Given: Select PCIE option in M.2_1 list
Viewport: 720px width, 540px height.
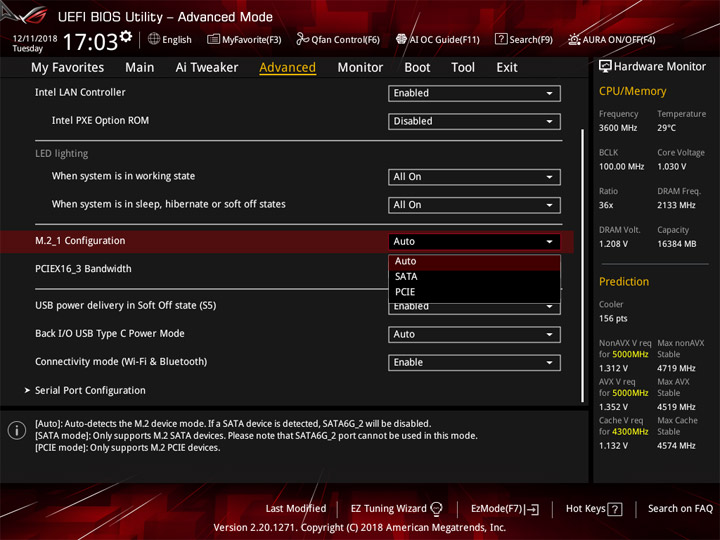Looking at the screenshot, I should pos(474,292).
